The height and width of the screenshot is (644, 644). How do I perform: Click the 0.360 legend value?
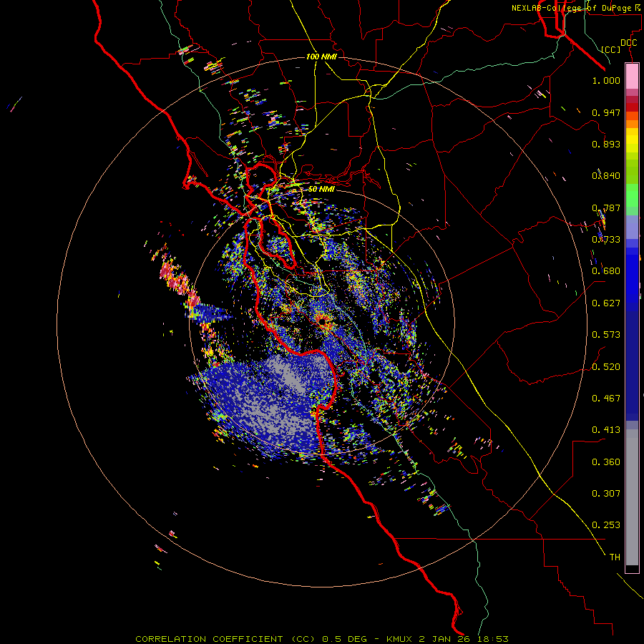pyautogui.click(x=606, y=462)
